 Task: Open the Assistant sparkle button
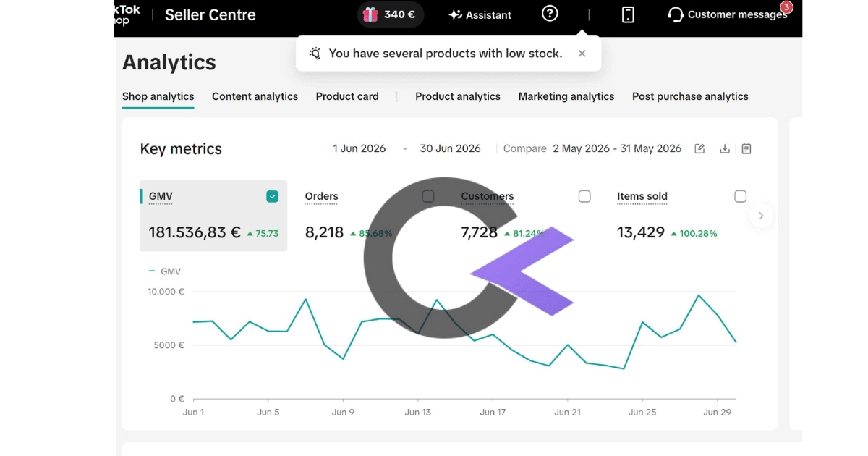480,14
